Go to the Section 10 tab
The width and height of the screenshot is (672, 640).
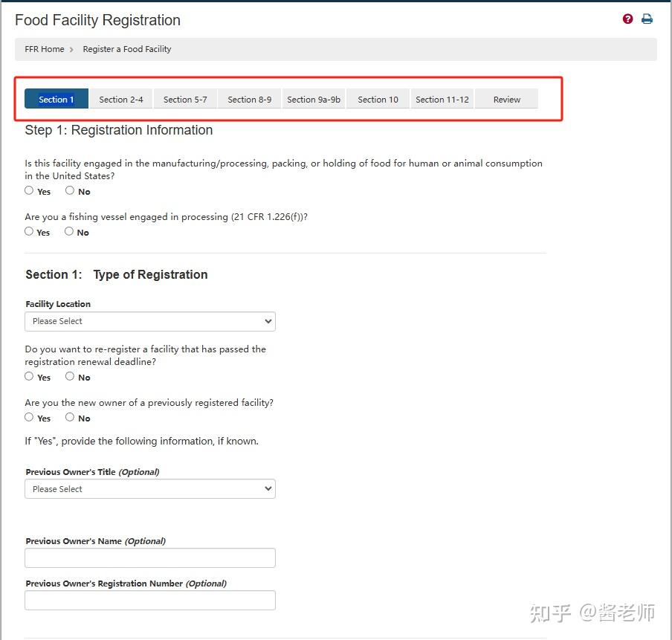click(378, 99)
